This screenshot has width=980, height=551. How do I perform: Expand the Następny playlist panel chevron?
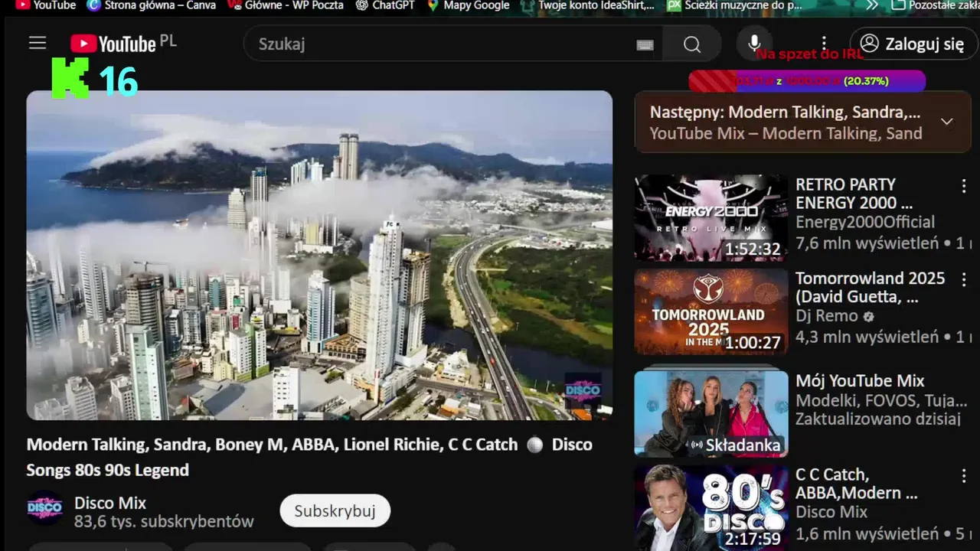pos(947,122)
